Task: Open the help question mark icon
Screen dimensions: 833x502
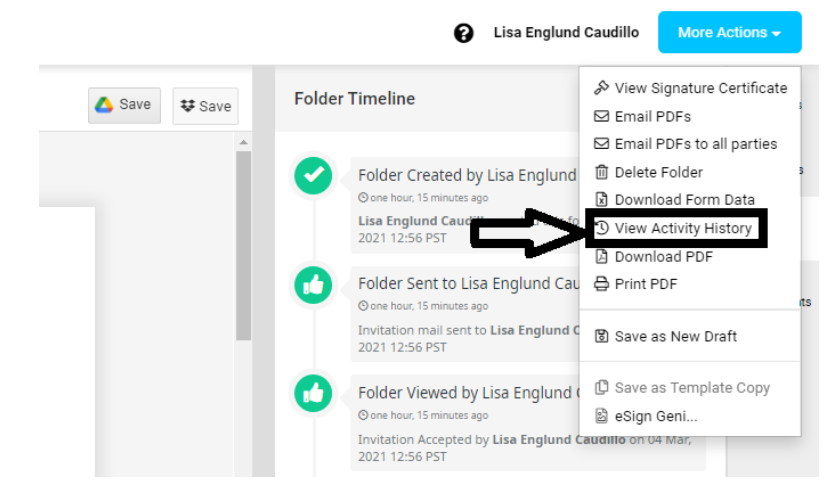Action: click(463, 33)
